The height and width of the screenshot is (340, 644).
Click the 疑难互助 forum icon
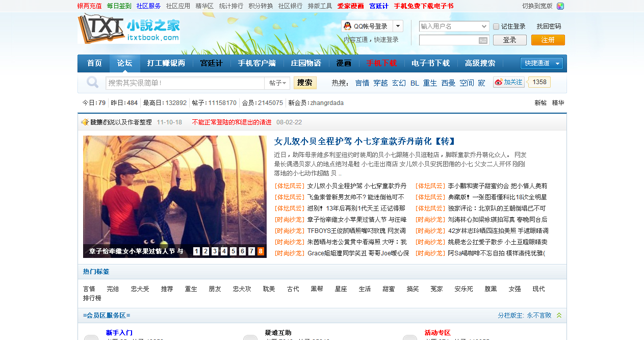click(x=250, y=337)
